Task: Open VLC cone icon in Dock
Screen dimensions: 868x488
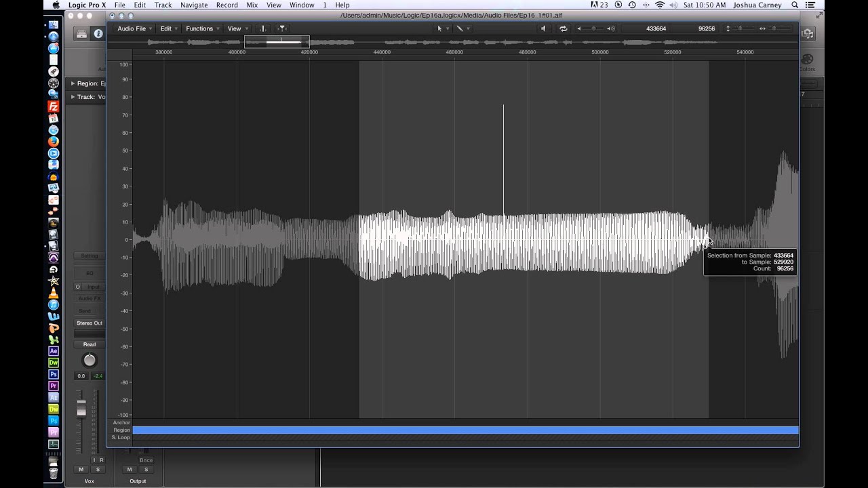Action: (x=54, y=293)
